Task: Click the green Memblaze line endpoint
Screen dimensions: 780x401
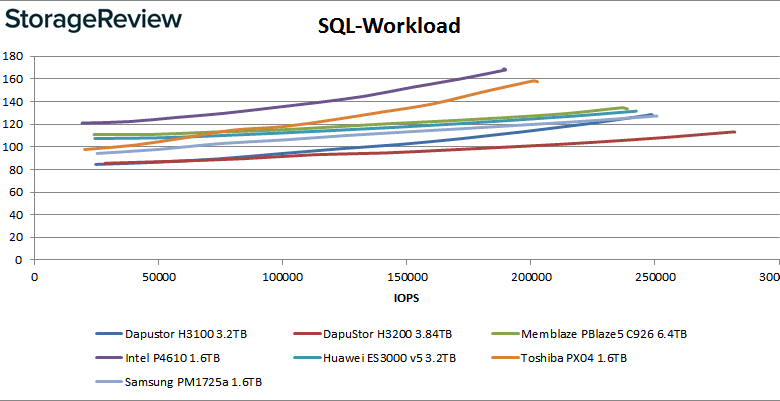Action: point(626,108)
